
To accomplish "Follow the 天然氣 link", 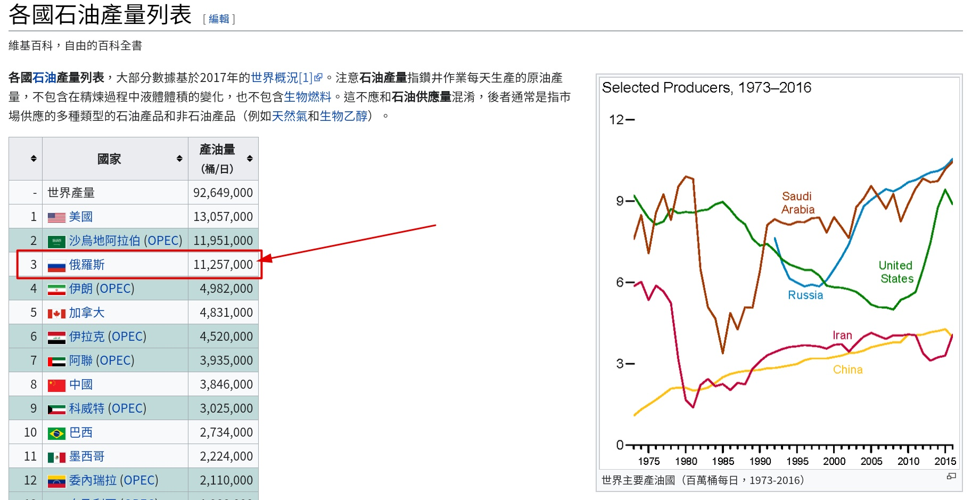I will point(290,116).
